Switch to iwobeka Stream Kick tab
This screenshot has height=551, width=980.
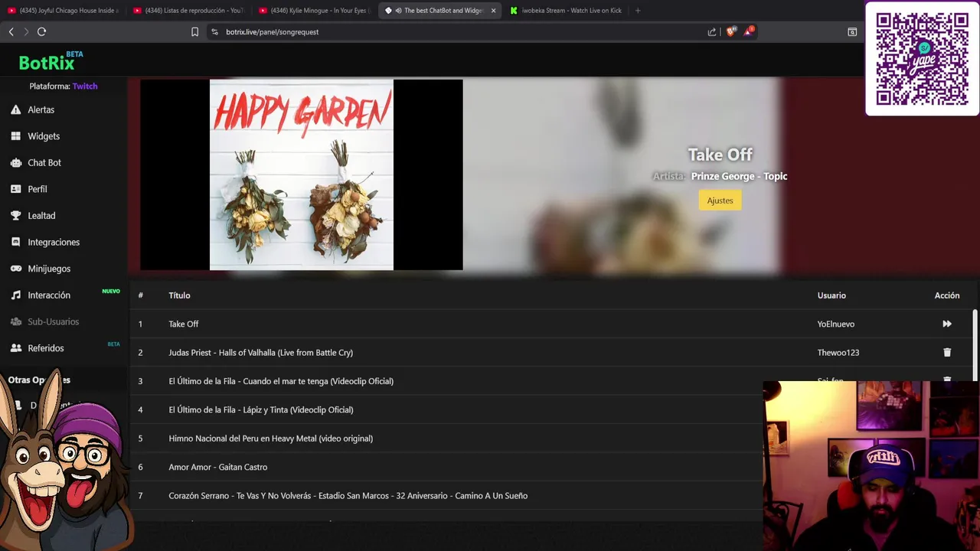click(x=567, y=11)
